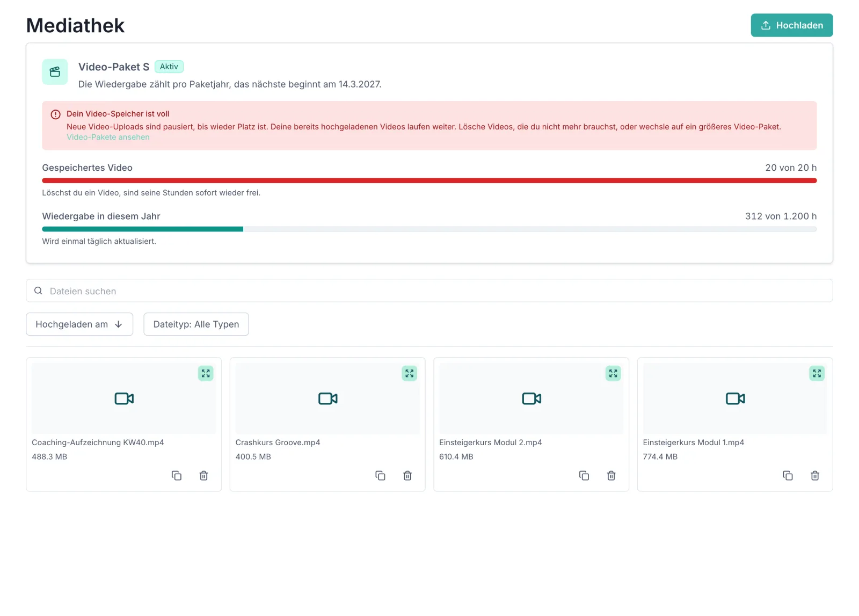
Task: Expand preview of Einsteigerkurs Modul 1.mp4
Action: click(x=817, y=373)
